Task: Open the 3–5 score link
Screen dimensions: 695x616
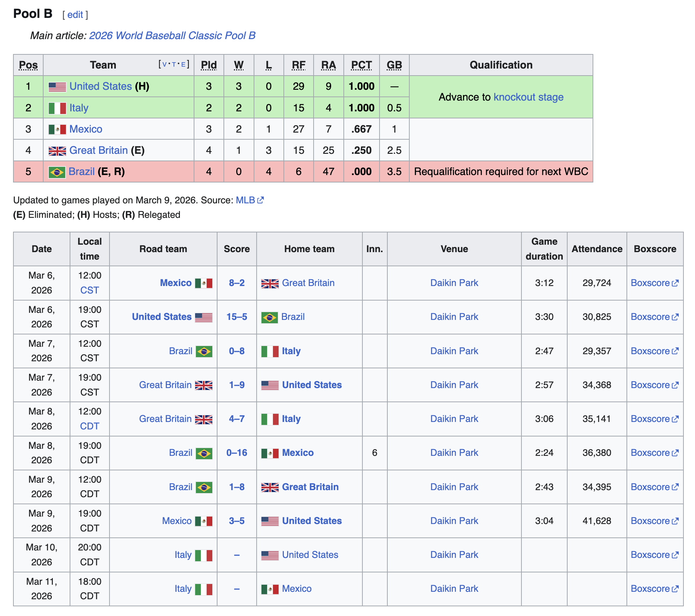Action: tap(237, 521)
